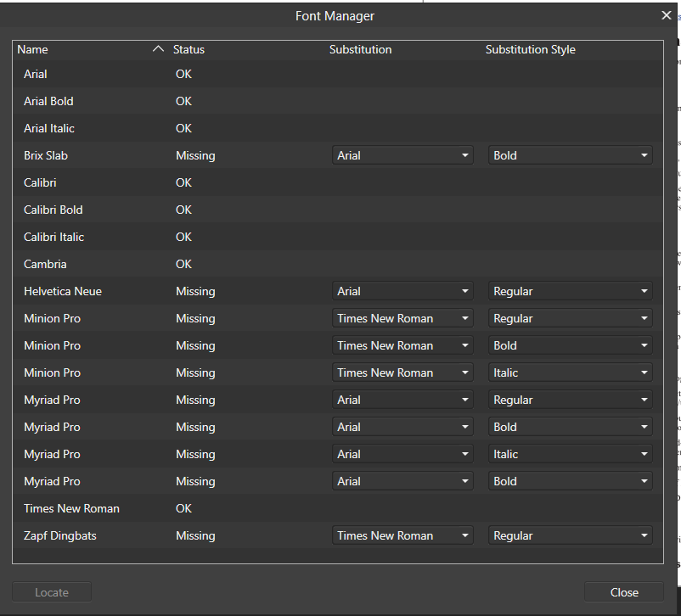Change the Italic style dropdown for Minion Pro
This screenshot has height=616, width=681.
click(x=570, y=372)
